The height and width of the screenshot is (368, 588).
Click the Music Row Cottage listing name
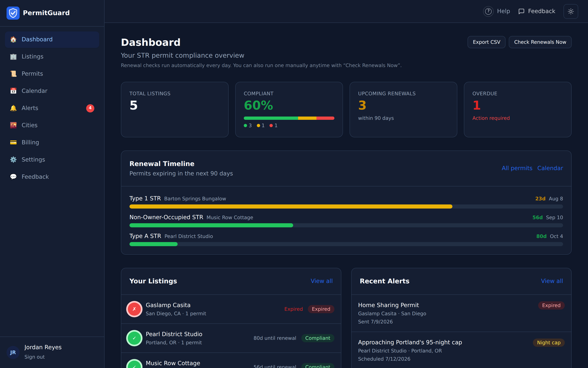[173, 363]
